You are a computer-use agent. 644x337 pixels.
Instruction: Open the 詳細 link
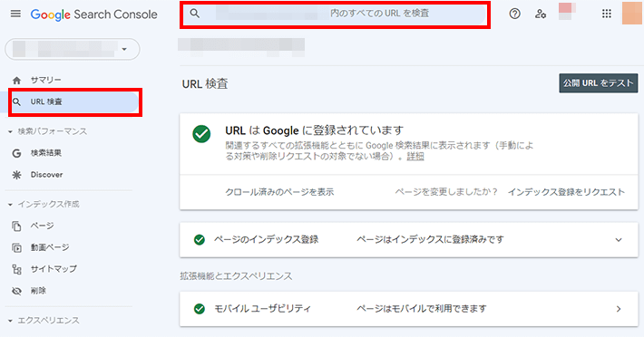pos(415,156)
